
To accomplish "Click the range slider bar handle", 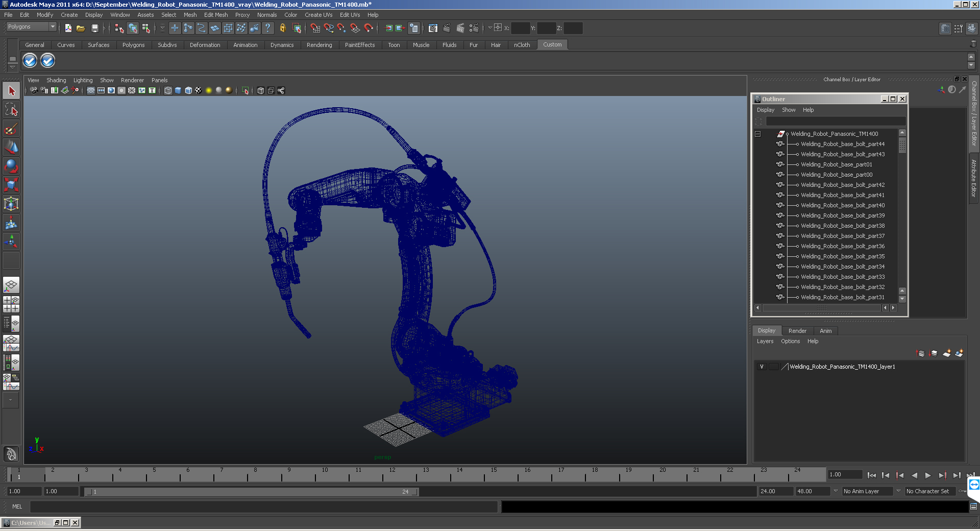I will (252, 492).
